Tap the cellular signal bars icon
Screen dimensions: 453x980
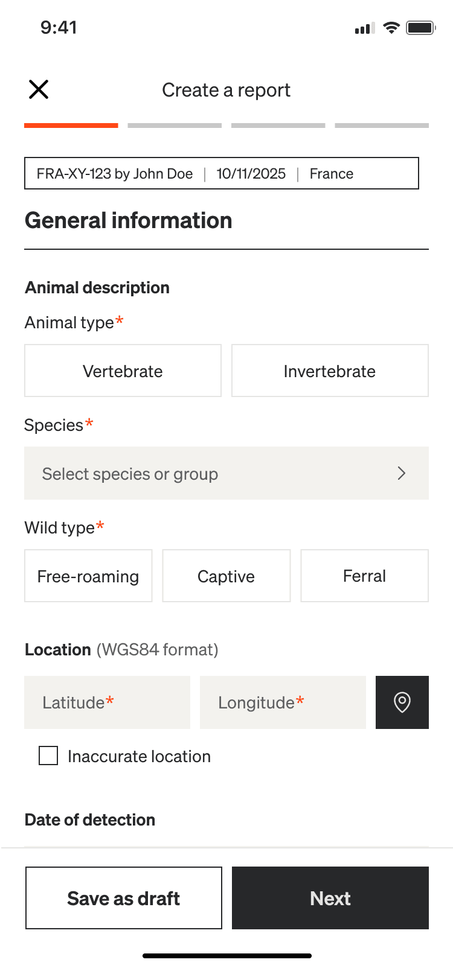(364, 28)
